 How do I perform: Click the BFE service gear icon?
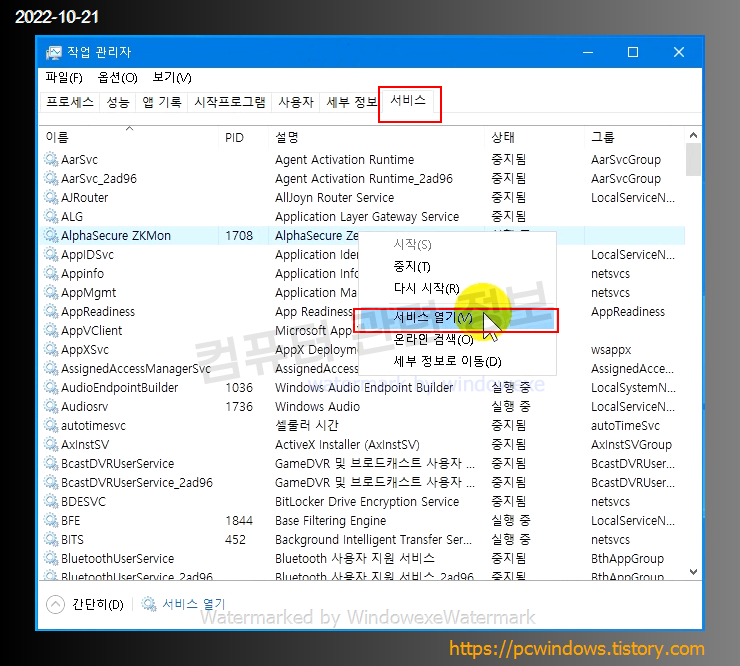pyautogui.click(x=51, y=520)
